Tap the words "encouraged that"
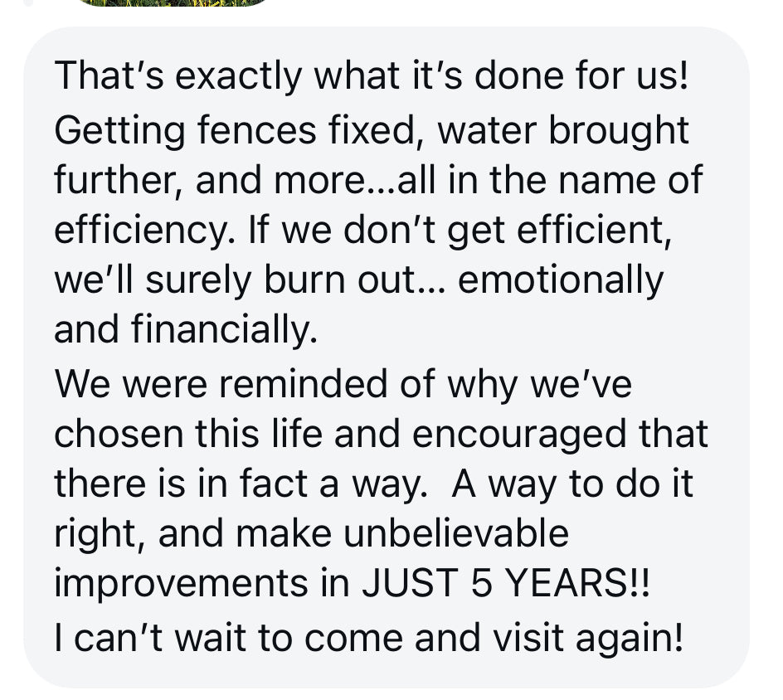This screenshot has height=700, width=783. coord(562,435)
